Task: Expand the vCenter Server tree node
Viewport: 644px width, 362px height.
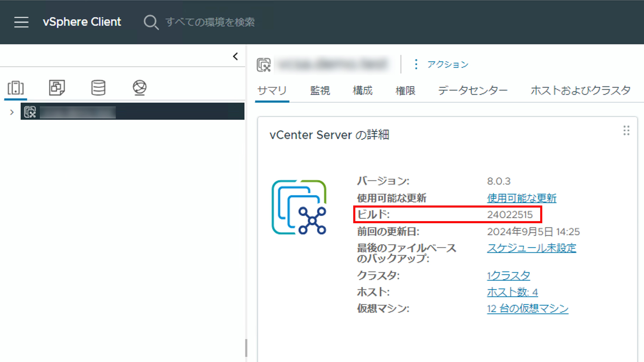Action: click(x=12, y=112)
